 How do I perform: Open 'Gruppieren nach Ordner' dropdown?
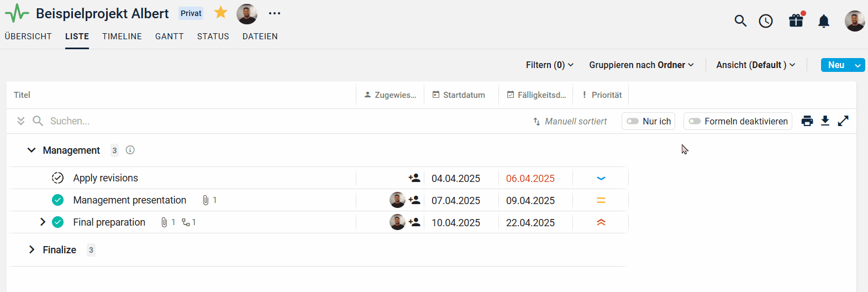coord(641,65)
